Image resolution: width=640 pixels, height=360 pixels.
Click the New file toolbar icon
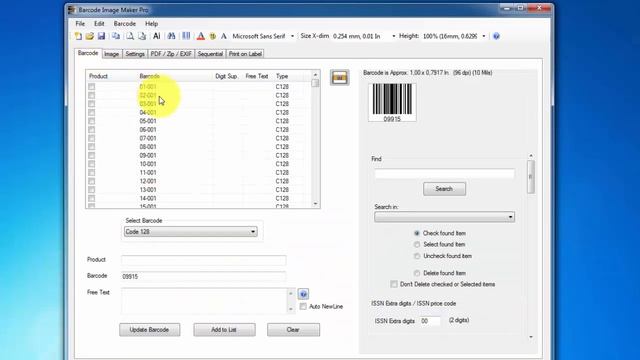pyautogui.click(x=78, y=36)
